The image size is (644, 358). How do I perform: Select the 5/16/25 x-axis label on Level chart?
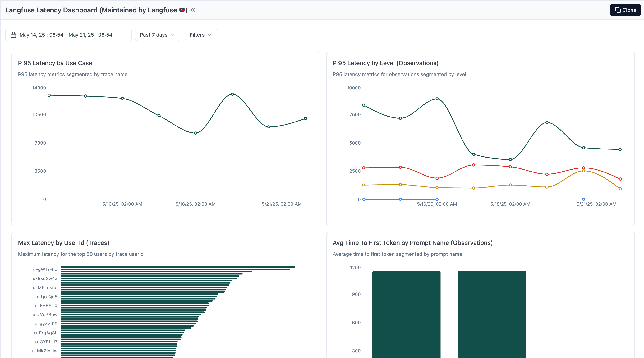coord(437,204)
